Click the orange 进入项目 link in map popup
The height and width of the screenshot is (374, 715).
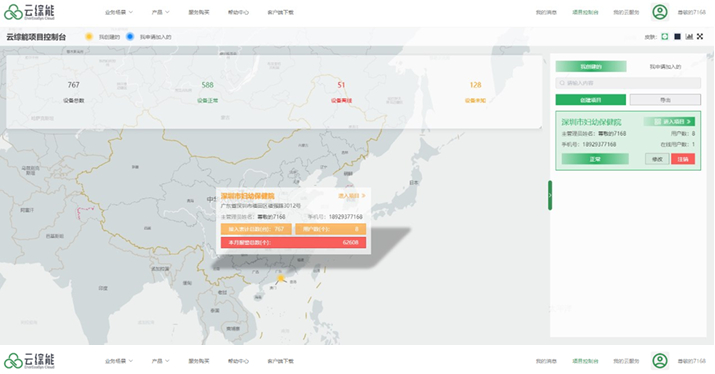pyautogui.click(x=352, y=196)
